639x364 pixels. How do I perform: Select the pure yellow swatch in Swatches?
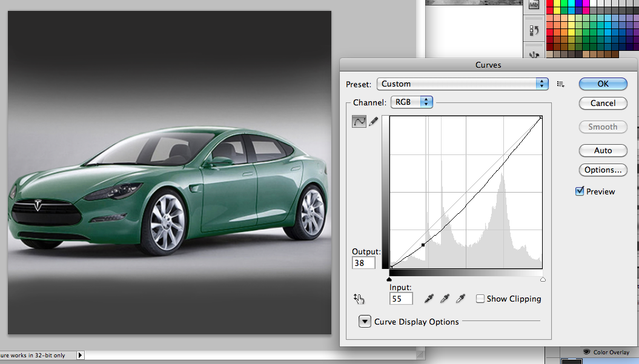(x=557, y=4)
